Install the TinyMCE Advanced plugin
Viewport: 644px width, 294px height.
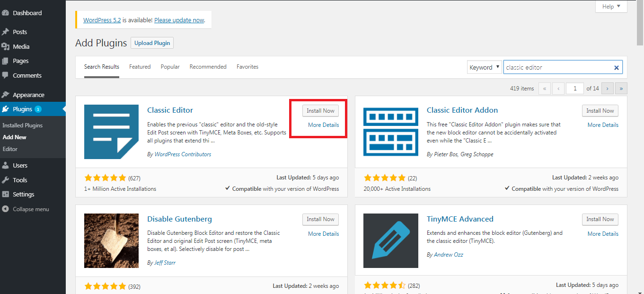point(600,219)
